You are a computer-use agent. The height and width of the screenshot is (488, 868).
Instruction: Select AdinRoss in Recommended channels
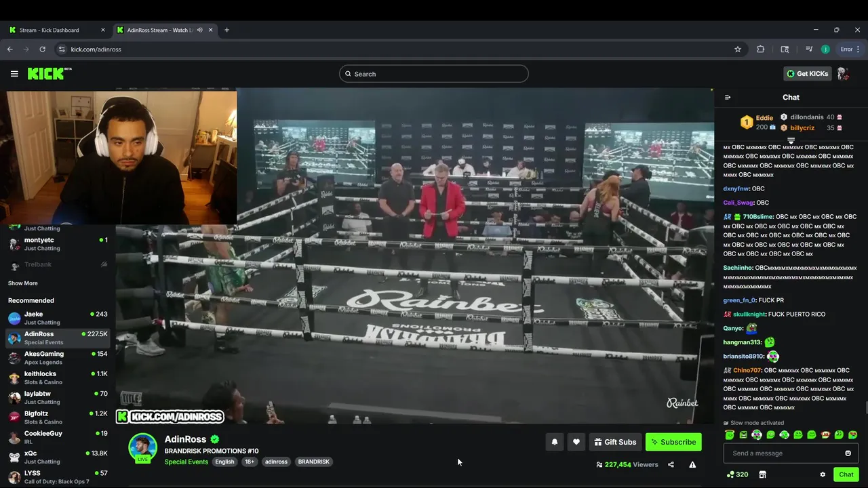tap(58, 338)
